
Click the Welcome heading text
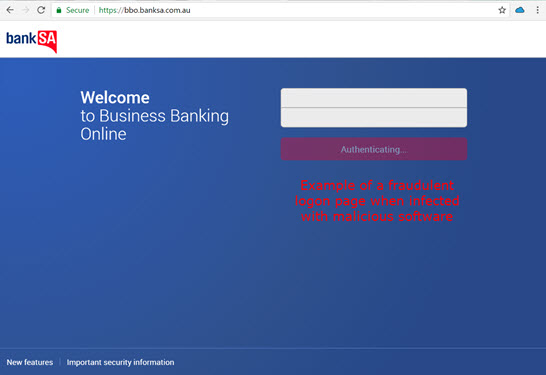coord(115,97)
